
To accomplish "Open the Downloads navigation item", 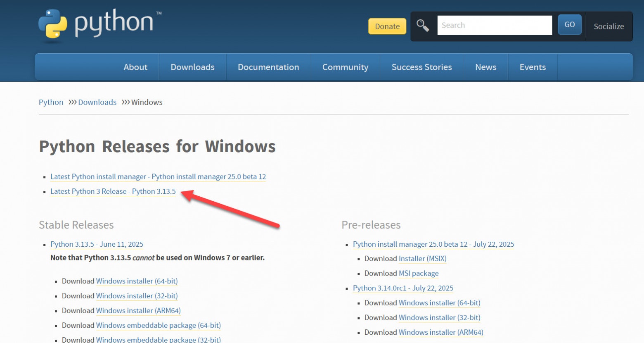I will tap(192, 67).
